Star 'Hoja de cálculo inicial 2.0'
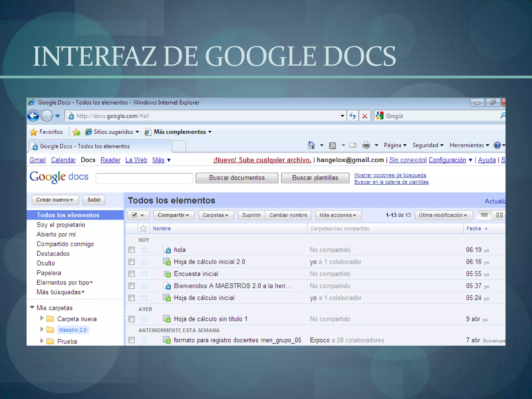532x399 pixels. click(x=144, y=262)
